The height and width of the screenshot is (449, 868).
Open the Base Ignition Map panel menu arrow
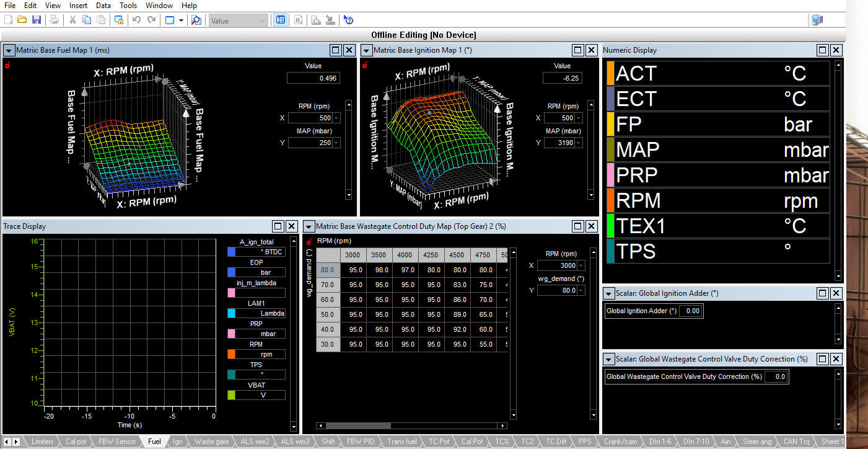pyautogui.click(x=367, y=50)
